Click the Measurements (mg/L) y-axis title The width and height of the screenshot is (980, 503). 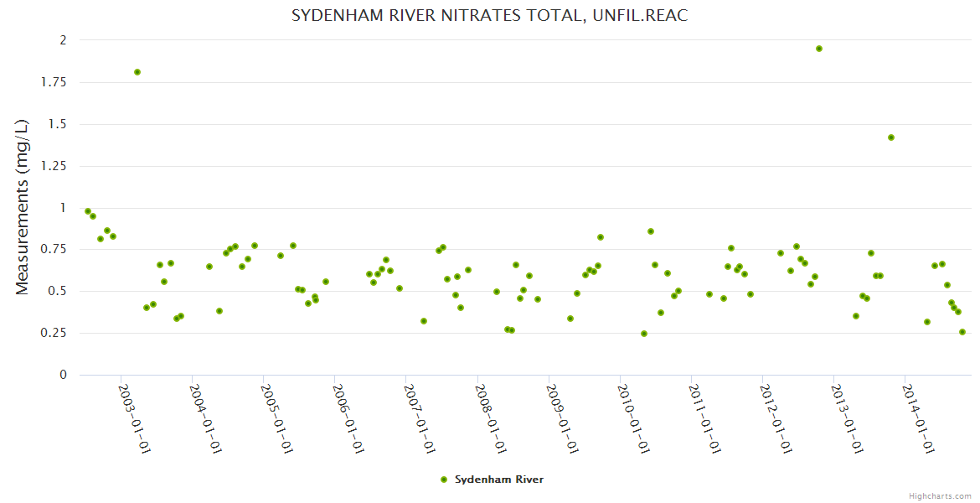coord(23,207)
